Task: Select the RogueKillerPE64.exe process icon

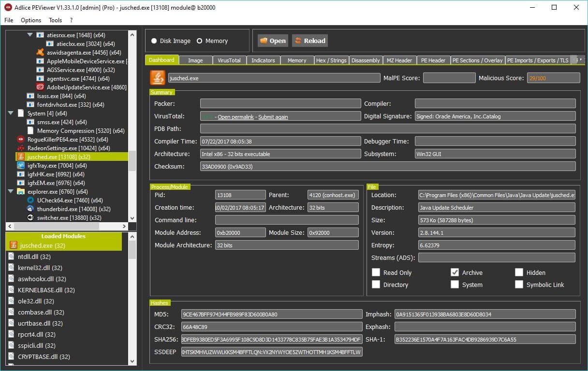Action: click(21, 140)
